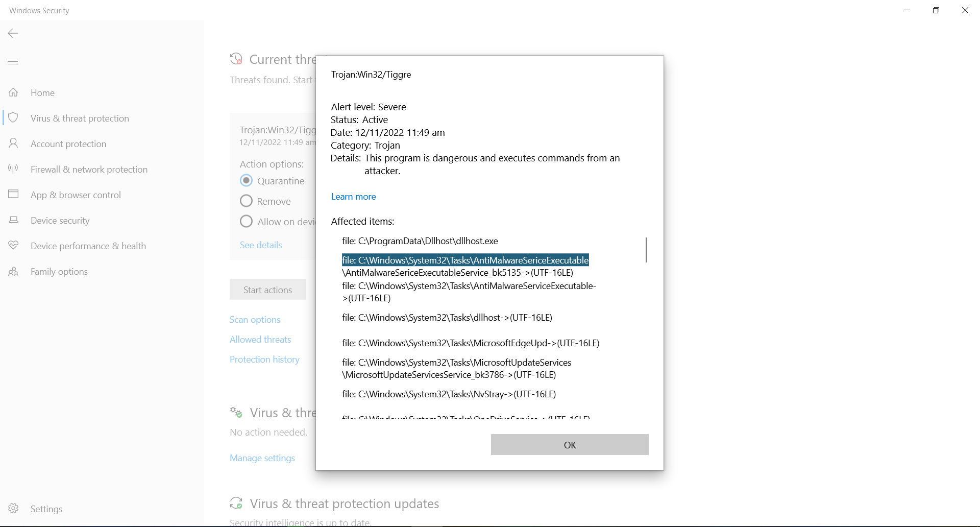Select the Quarantine action option
The width and height of the screenshot is (980, 527).
tap(246, 181)
